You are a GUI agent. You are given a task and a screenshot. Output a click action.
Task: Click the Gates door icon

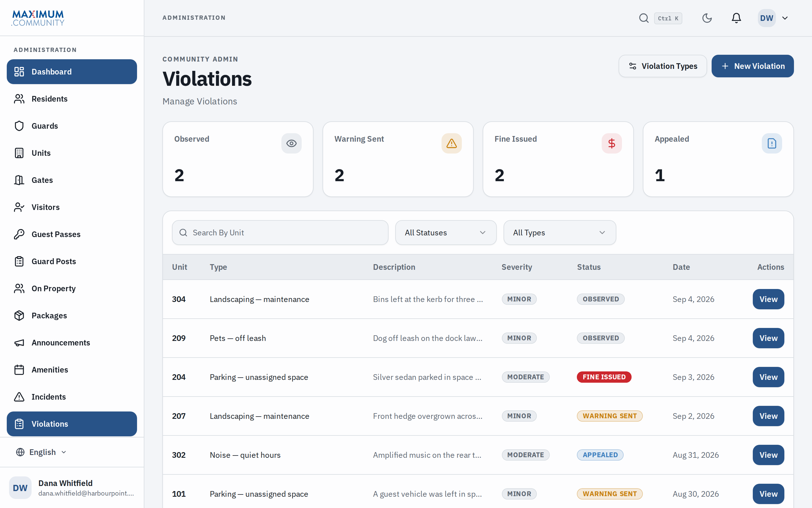[x=19, y=180]
